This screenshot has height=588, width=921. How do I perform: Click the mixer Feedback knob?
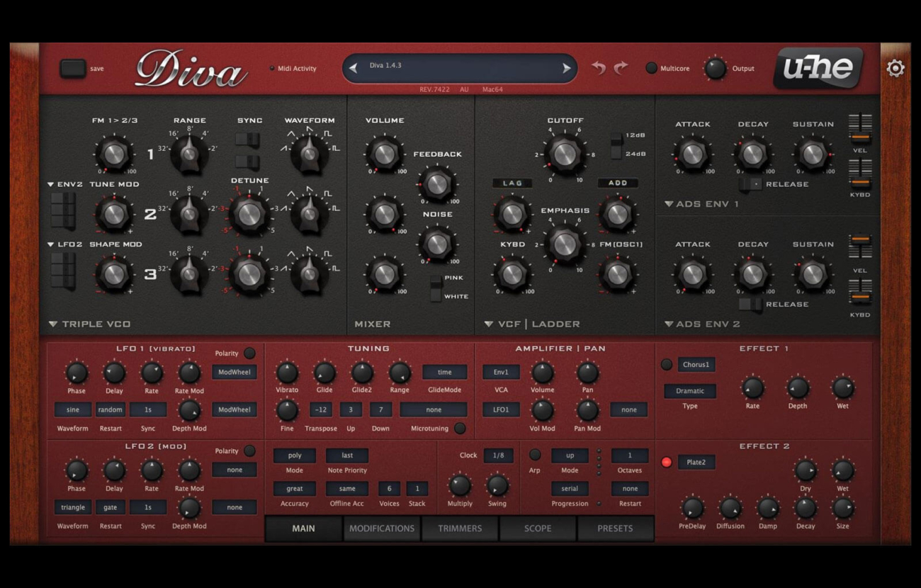pyautogui.click(x=437, y=184)
